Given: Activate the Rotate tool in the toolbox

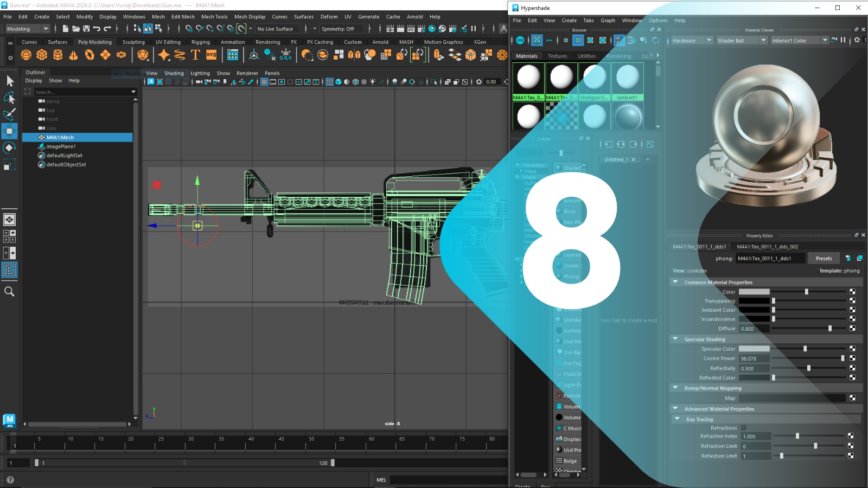Looking at the screenshot, I should (x=9, y=147).
